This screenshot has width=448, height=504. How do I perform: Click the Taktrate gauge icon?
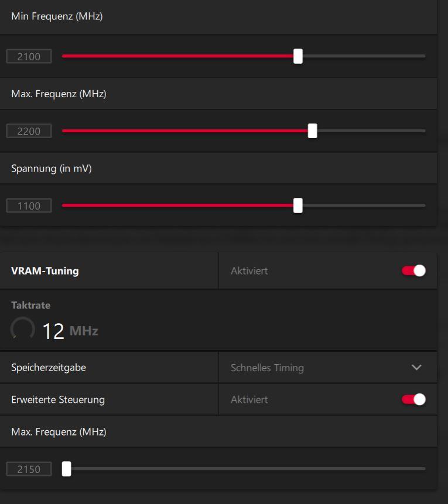coord(22,330)
